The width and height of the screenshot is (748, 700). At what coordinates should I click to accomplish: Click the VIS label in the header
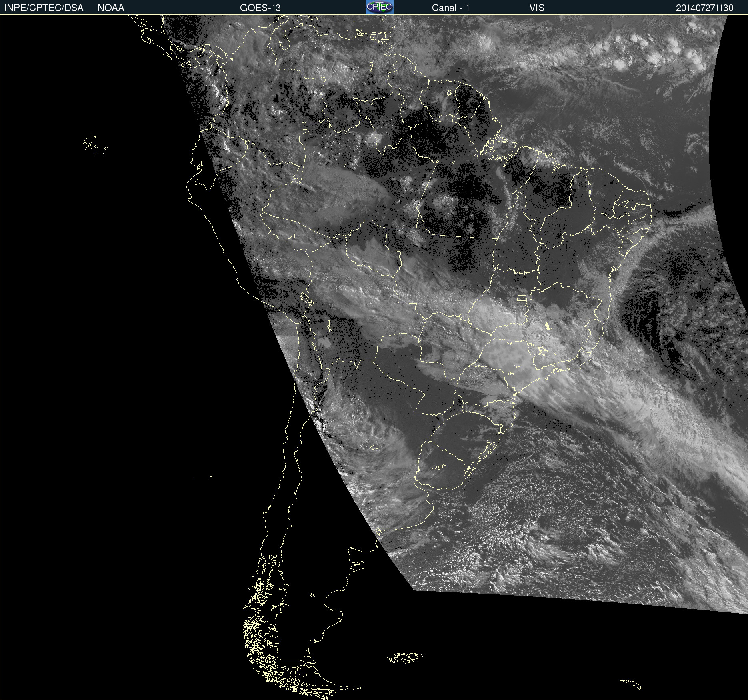(536, 8)
